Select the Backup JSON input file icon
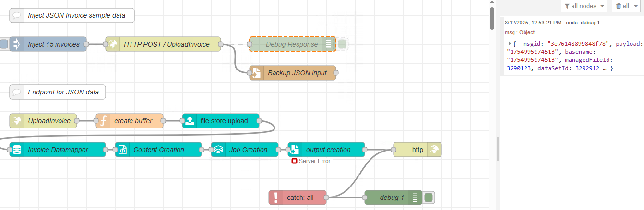The image size is (644, 210). coord(257,73)
